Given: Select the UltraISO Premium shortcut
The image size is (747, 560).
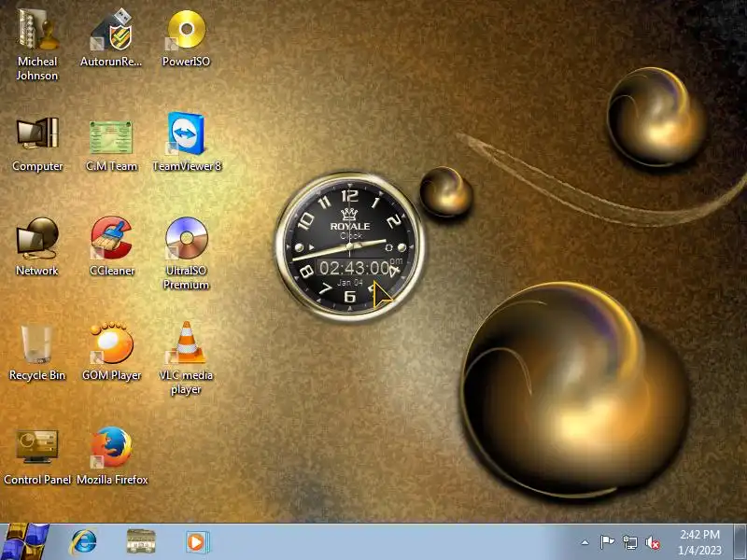Looking at the screenshot, I should [x=186, y=253].
